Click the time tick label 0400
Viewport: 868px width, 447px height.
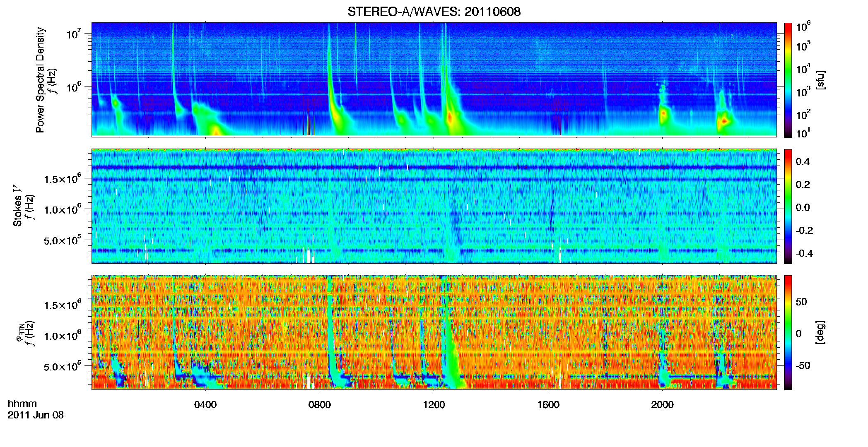click(x=205, y=405)
